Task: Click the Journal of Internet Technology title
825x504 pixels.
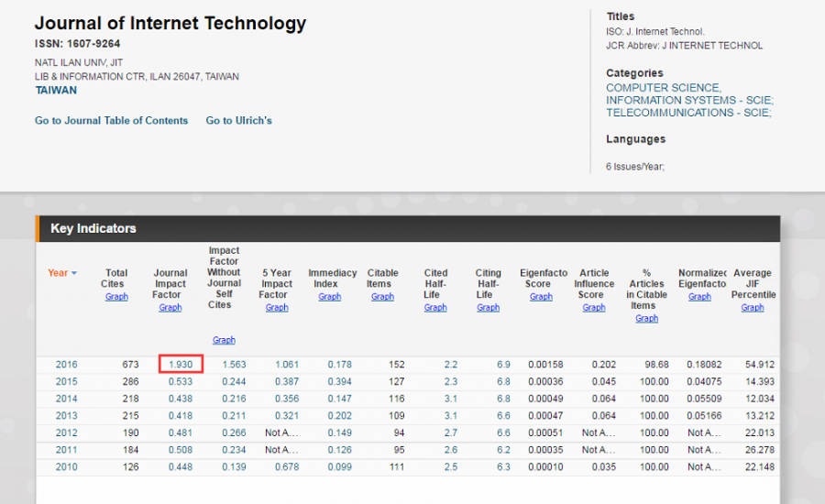Action: click(x=170, y=23)
